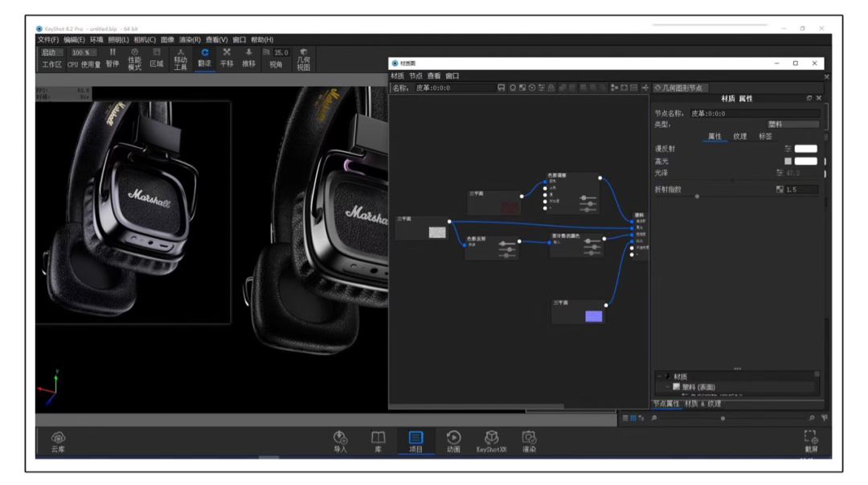
Task: Click the 高光 white color swatch
Action: [x=805, y=162]
